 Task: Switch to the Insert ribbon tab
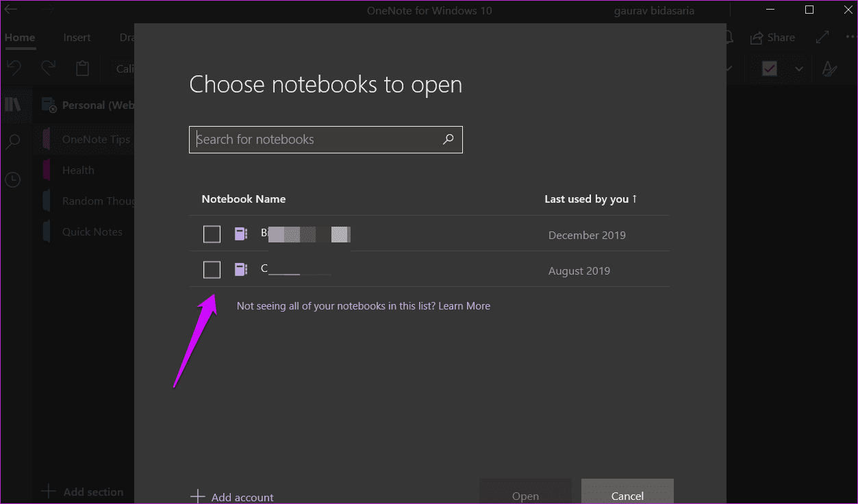(x=77, y=38)
